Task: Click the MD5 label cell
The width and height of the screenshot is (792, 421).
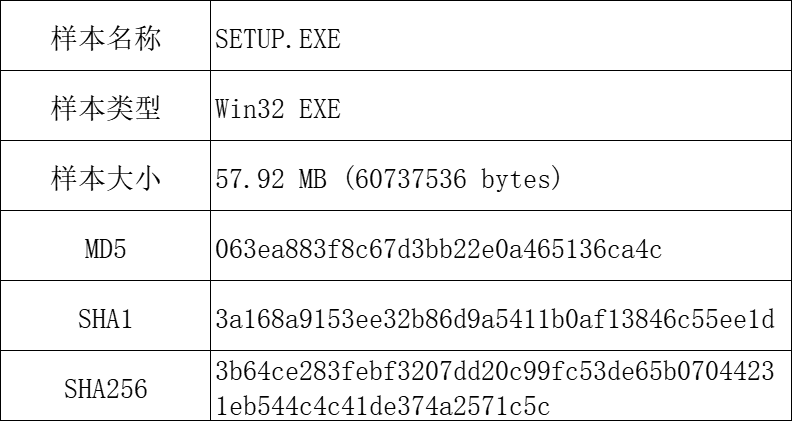Action: 106,249
